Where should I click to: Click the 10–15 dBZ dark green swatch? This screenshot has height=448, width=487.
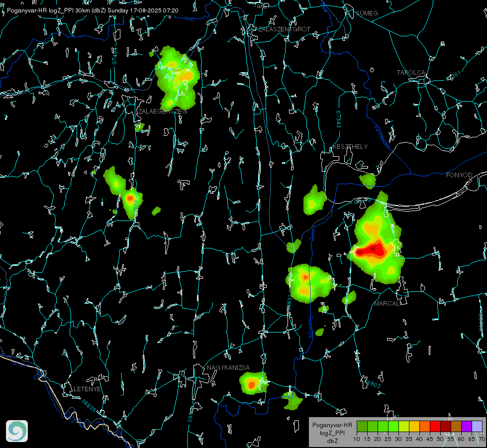(x=362, y=426)
